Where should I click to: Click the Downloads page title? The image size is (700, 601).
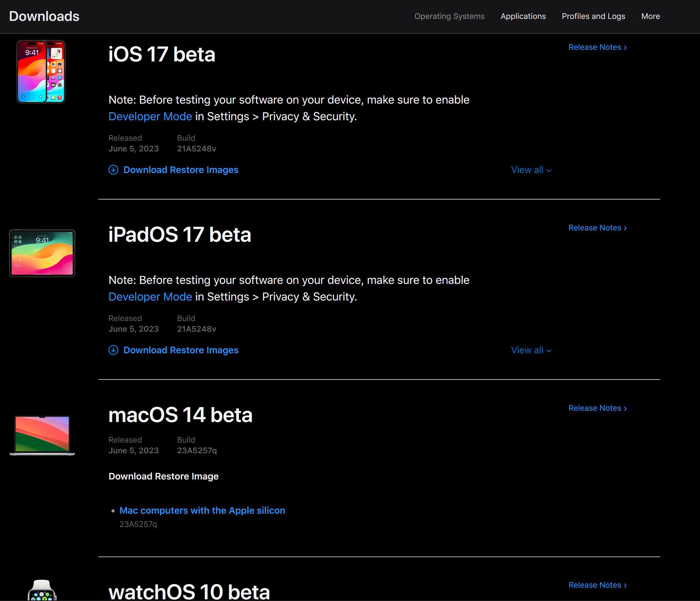44,16
